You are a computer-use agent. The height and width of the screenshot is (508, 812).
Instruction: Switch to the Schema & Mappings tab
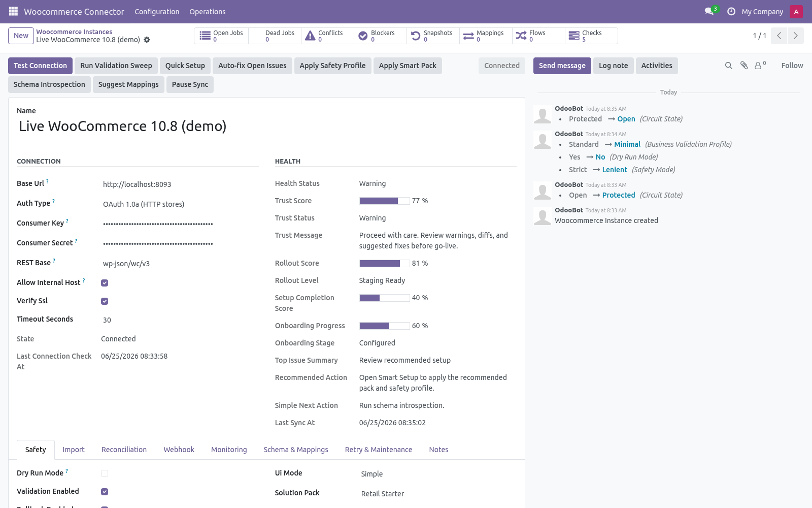pyautogui.click(x=296, y=450)
